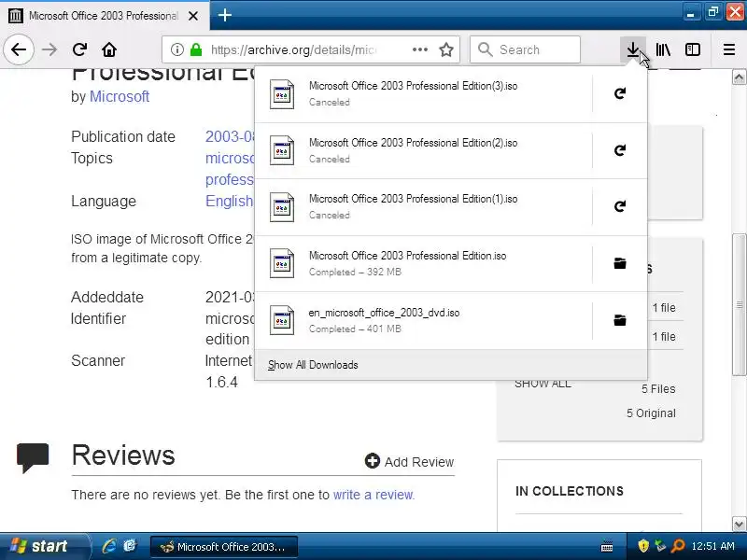Click the 12:51 AM taskbar clock
747x560 pixels.
[712, 546]
